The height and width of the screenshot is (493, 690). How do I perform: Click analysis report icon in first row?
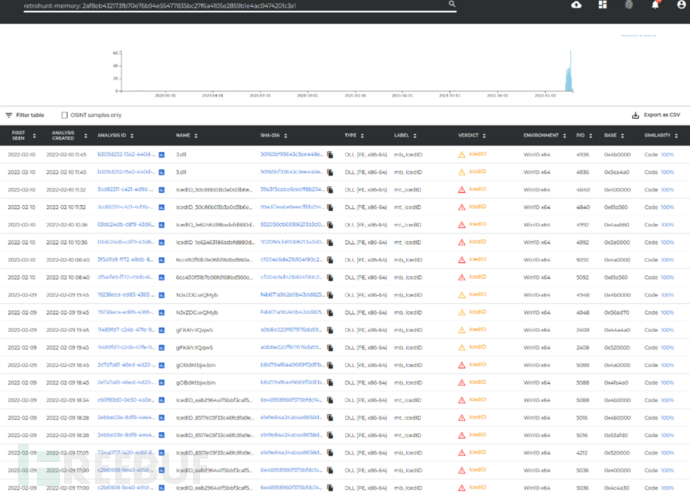[x=160, y=155]
